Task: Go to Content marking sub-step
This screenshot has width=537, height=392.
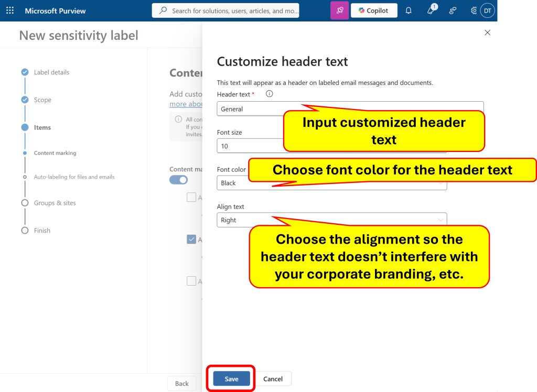Action: [x=55, y=153]
